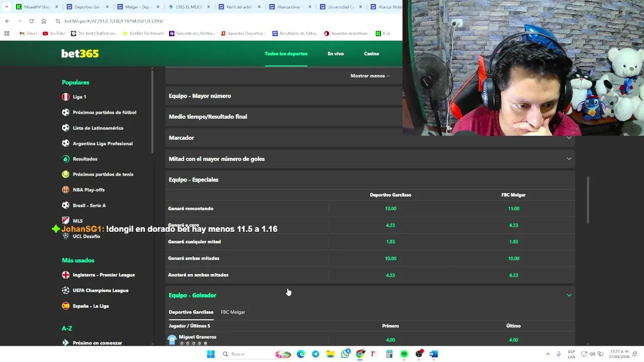Click Miguel Graneros player jersey icon

coord(172,340)
